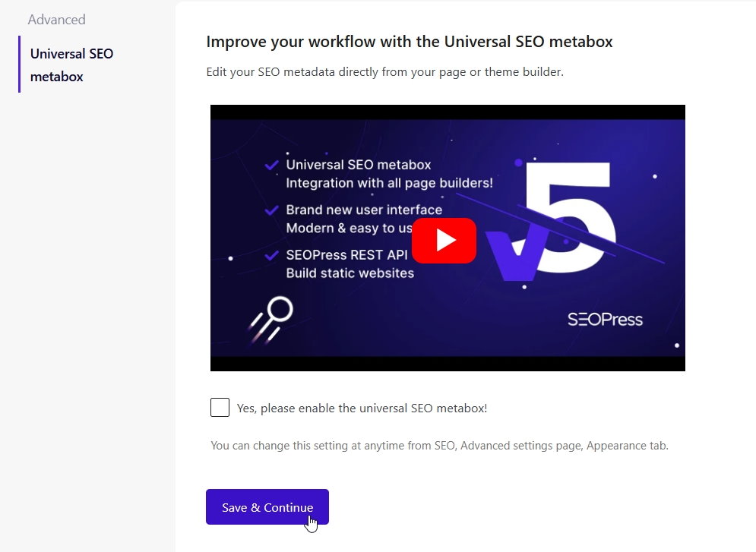Screen dimensions: 756x552
Task: Play the SEOPress v5 YouTube video
Action: [x=444, y=241]
